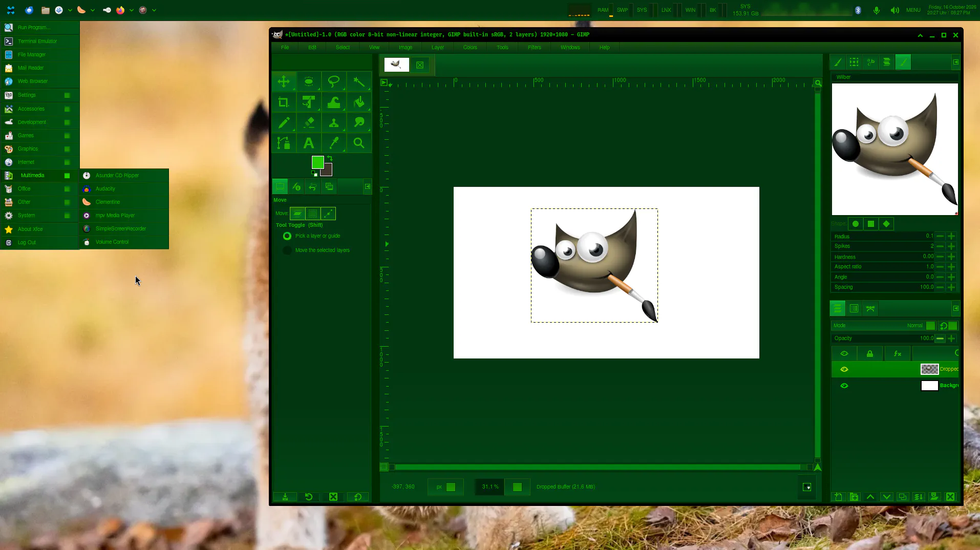Set Move target to path
This screenshot has width=980, height=550.
click(328, 214)
